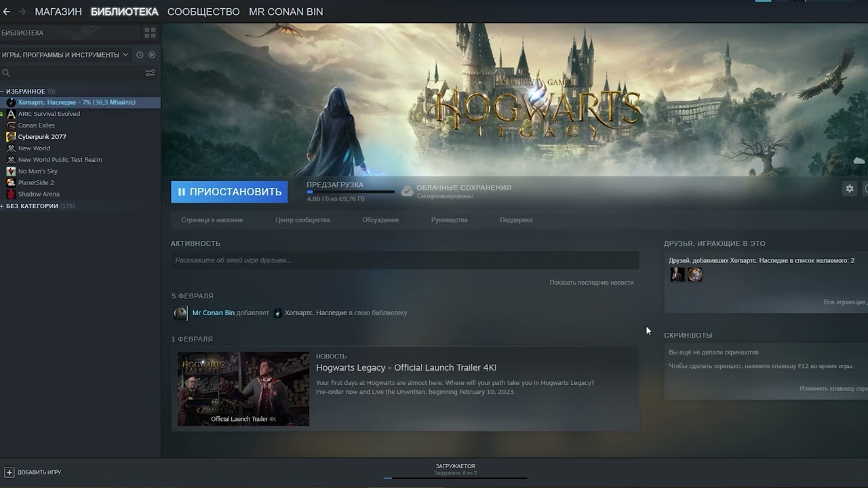Open the МАГАЗИН store tab
The image size is (868, 488).
point(58,12)
